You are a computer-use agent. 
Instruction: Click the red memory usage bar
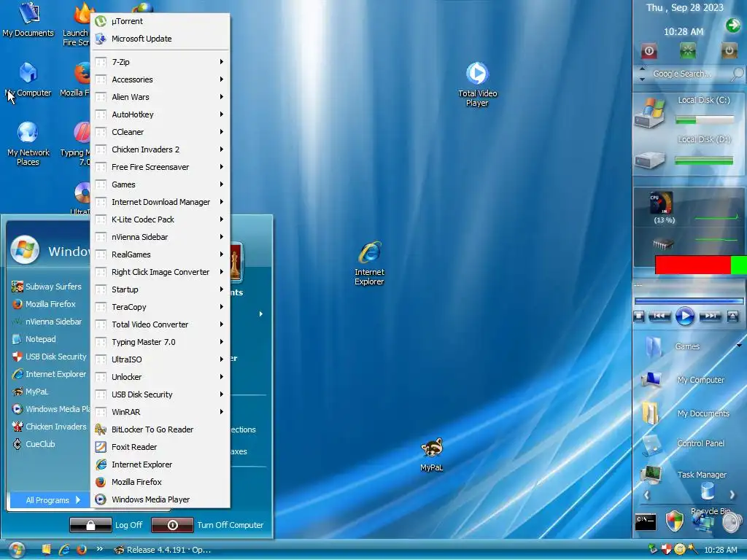pos(693,265)
